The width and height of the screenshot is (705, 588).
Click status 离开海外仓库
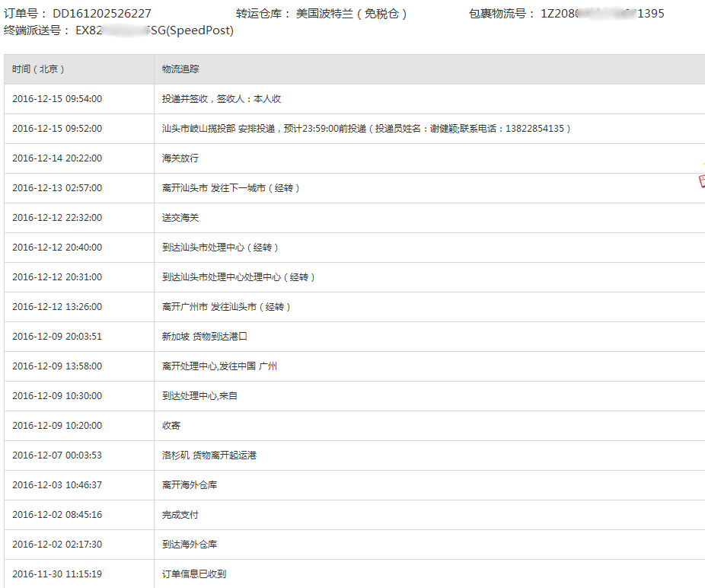click(190, 484)
